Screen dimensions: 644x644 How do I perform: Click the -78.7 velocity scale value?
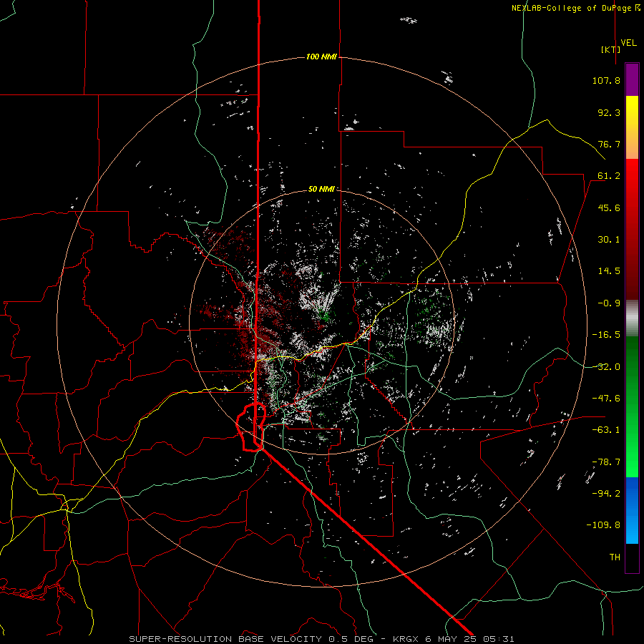pos(606,462)
